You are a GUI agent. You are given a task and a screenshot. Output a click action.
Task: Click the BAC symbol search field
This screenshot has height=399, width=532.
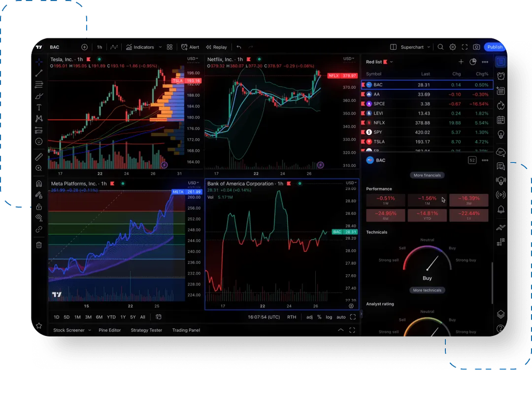[x=54, y=47]
